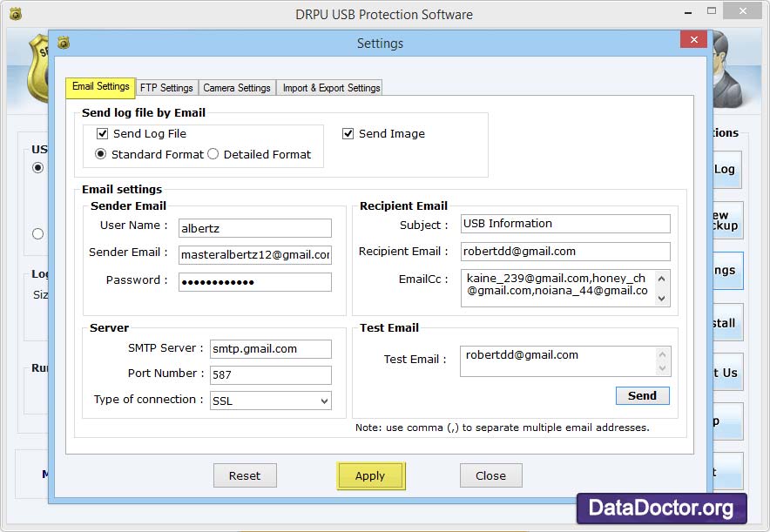This screenshot has width=770, height=532.
Task: Open the Type of connection dropdown
Action: tap(325, 401)
